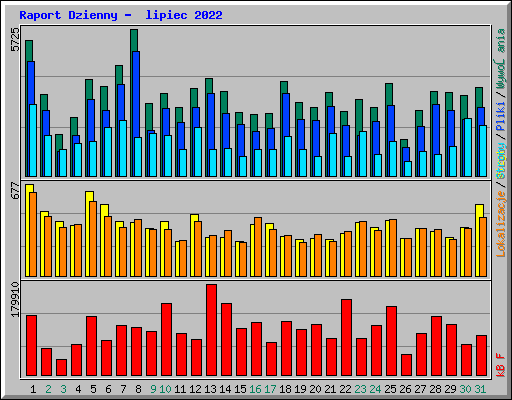This screenshot has height=400, width=512.
Task: Select the smallest red bar on day 3
Action: 61,367
